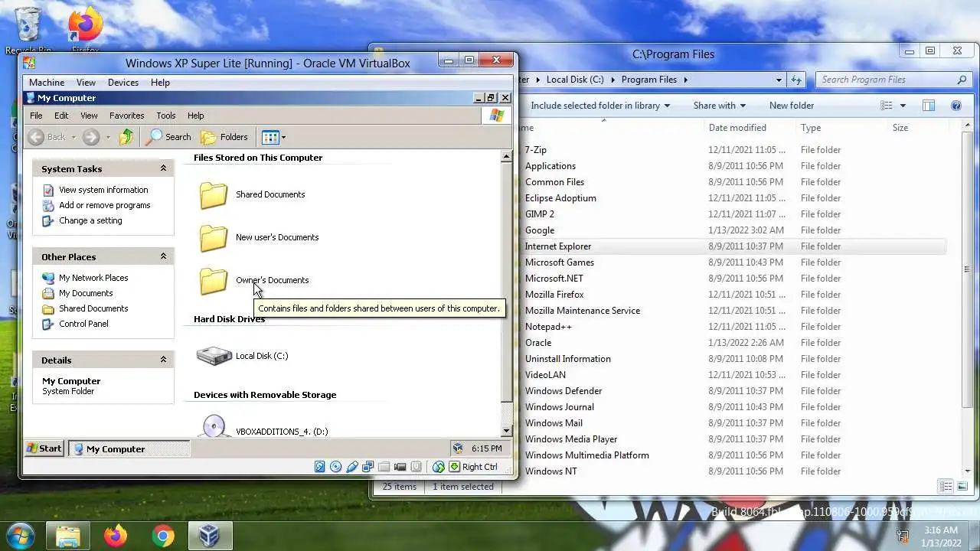980x551 pixels.
Task: Open the Tools menu in My Computer
Action: pos(166,116)
